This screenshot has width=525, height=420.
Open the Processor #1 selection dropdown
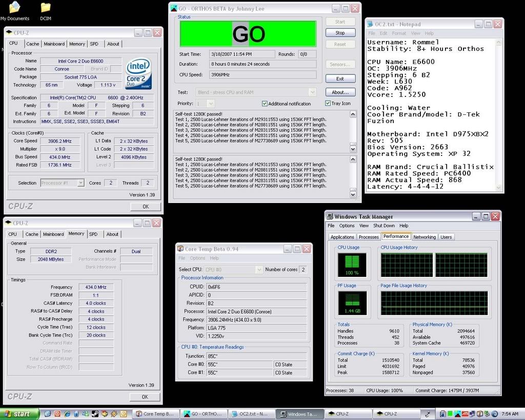(x=80, y=183)
